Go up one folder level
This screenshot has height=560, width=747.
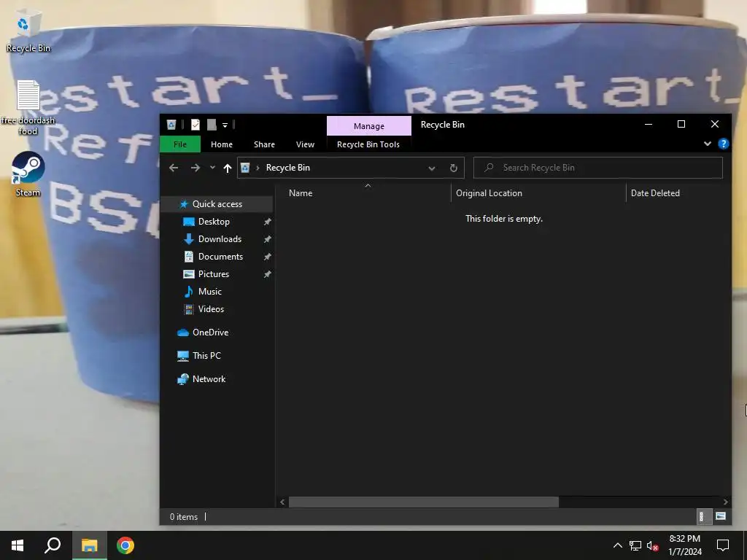tap(228, 168)
